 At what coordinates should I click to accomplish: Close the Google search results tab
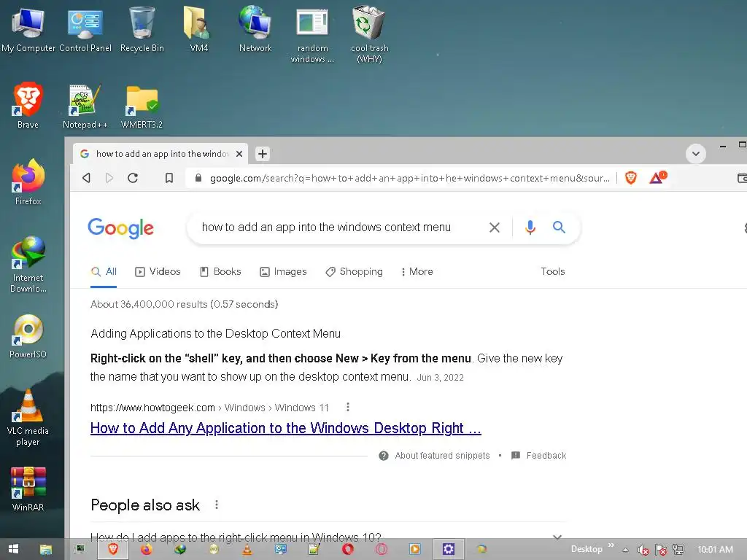click(239, 154)
